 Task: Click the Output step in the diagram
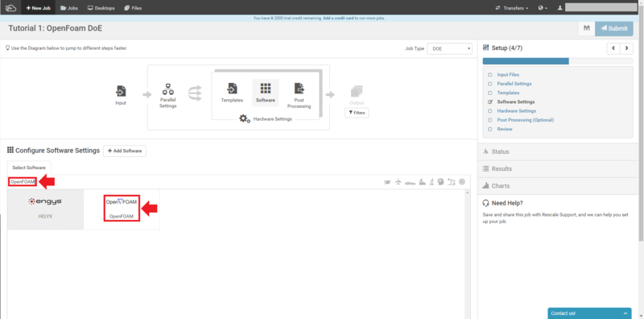tap(357, 95)
